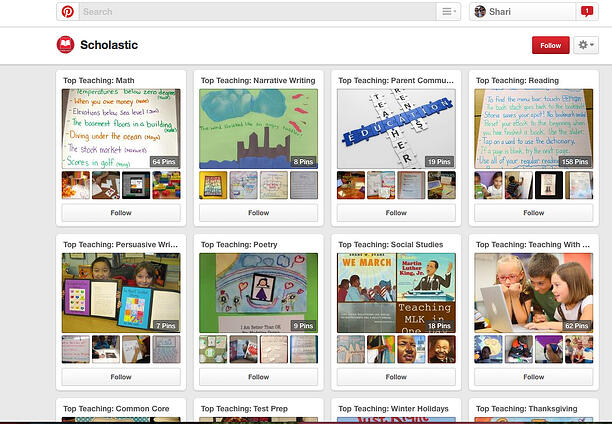Open the Reading board cover image
Image resolution: width=612 pixels, height=424 pixels.
pyautogui.click(x=534, y=129)
